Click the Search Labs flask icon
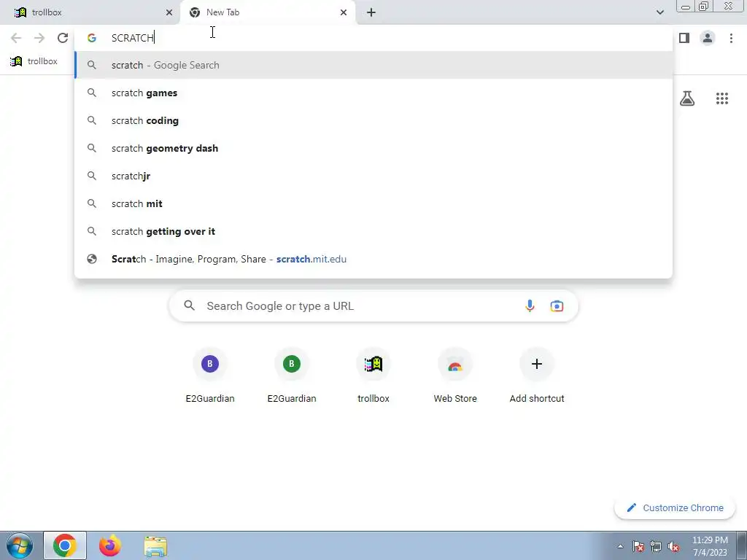The image size is (747, 560). 687,98
